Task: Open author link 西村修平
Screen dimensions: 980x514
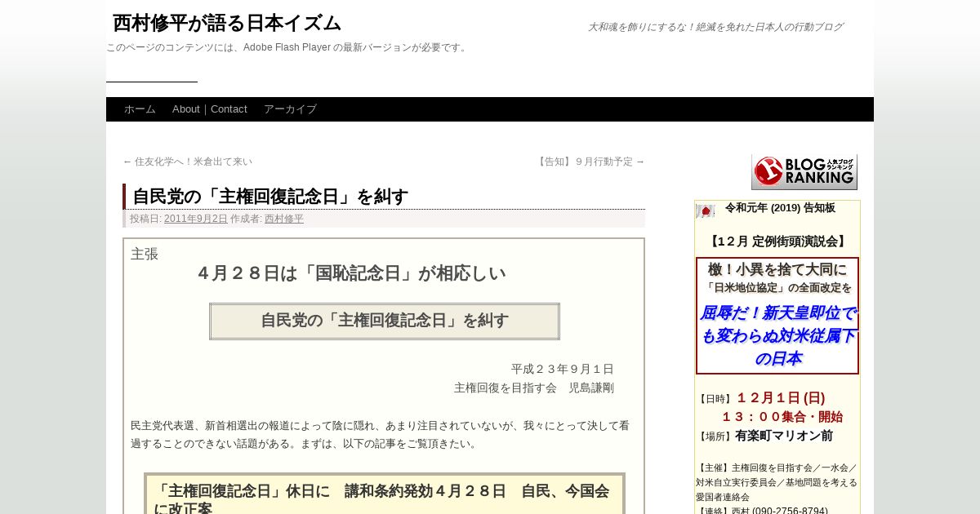Action: coord(284,219)
